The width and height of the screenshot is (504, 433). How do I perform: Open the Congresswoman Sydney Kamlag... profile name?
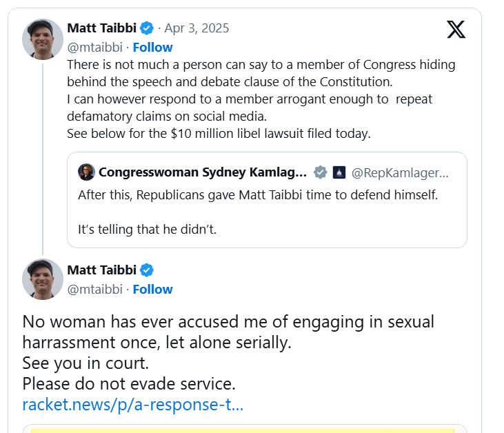[203, 172]
